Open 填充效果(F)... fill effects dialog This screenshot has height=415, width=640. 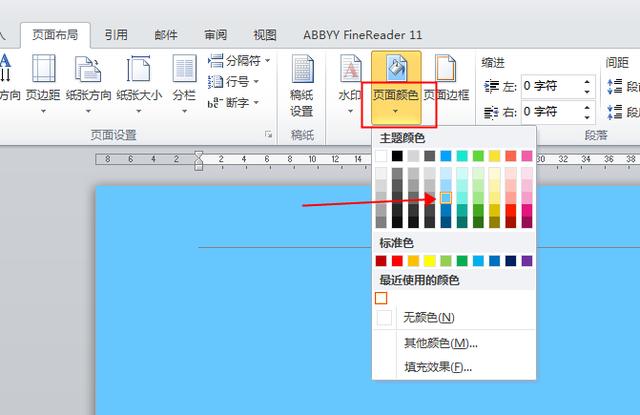coord(454,367)
